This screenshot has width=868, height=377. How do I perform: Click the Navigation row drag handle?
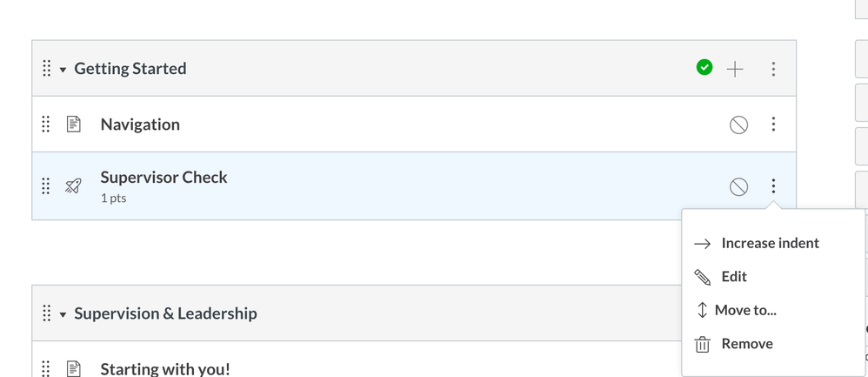pyautogui.click(x=47, y=125)
